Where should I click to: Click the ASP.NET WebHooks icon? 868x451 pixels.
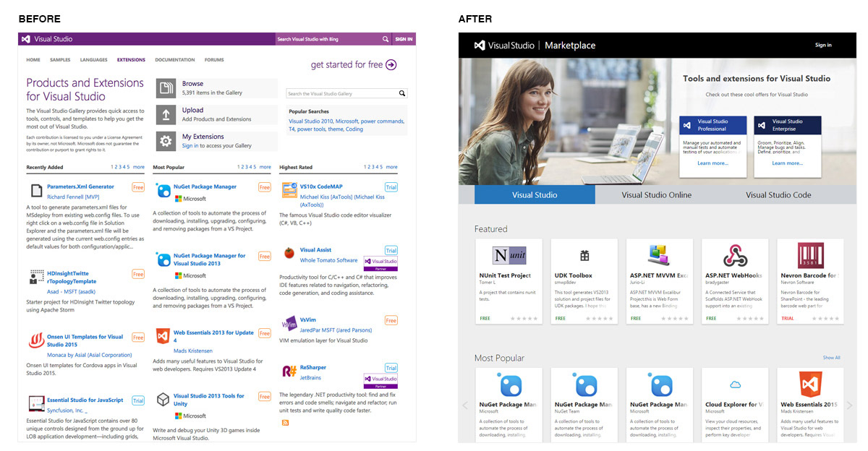tap(735, 256)
